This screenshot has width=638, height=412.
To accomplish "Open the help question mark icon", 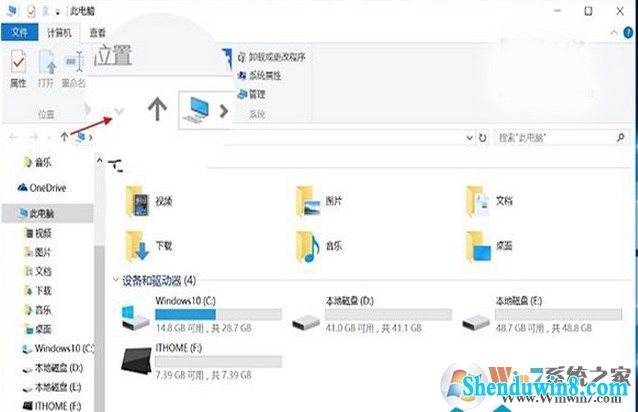I will pos(628,33).
